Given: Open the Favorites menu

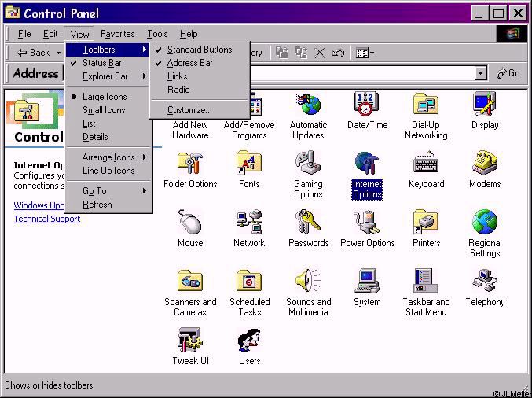Looking at the screenshot, I should pos(118,34).
